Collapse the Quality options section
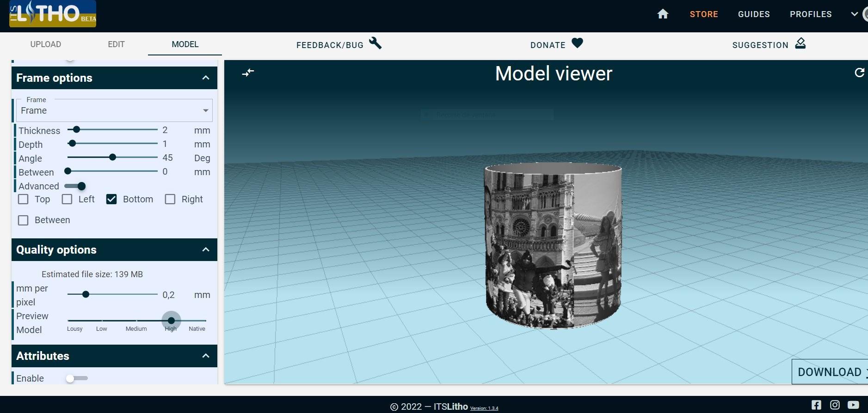868x413 pixels. [x=206, y=249]
